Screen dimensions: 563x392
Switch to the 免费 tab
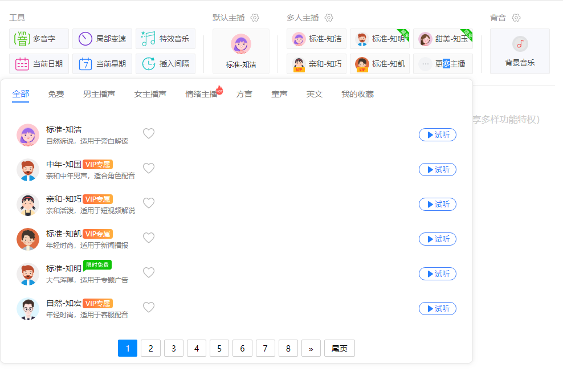point(56,94)
